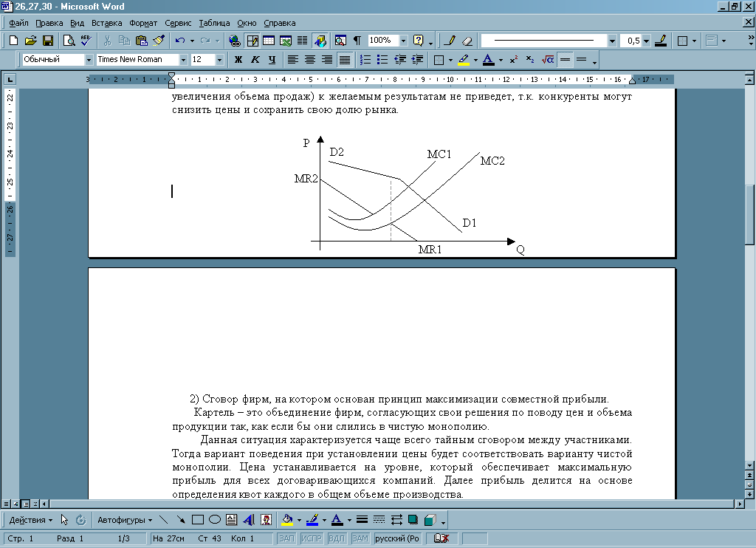Open the Автофигуры menu
756x548 pixels.
tap(125, 520)
